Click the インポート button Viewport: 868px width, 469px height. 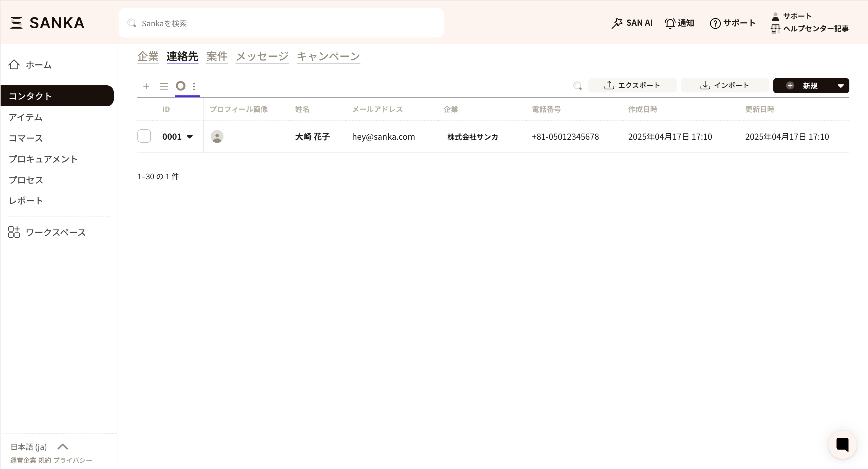point(724,86)
